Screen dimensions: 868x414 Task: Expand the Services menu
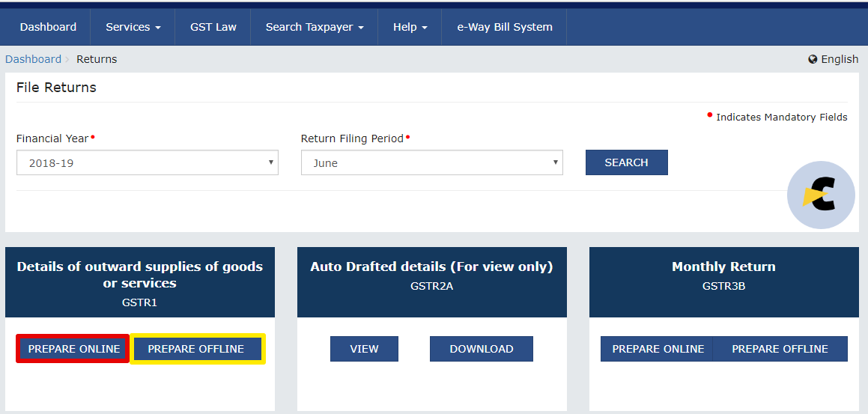pyautogui.click(x=133, y=27)
